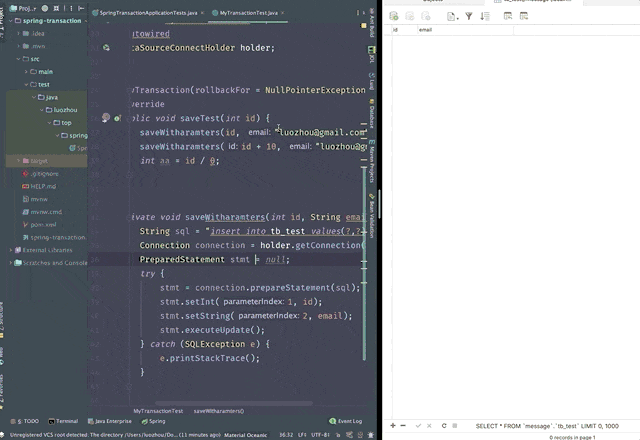Open the Database side tool tab

[x=372, y=113]
